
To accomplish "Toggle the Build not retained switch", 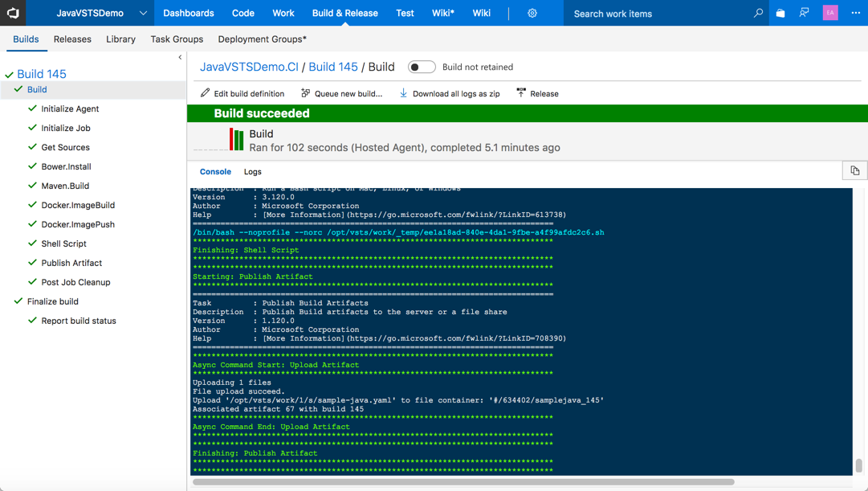I will 422,67.
